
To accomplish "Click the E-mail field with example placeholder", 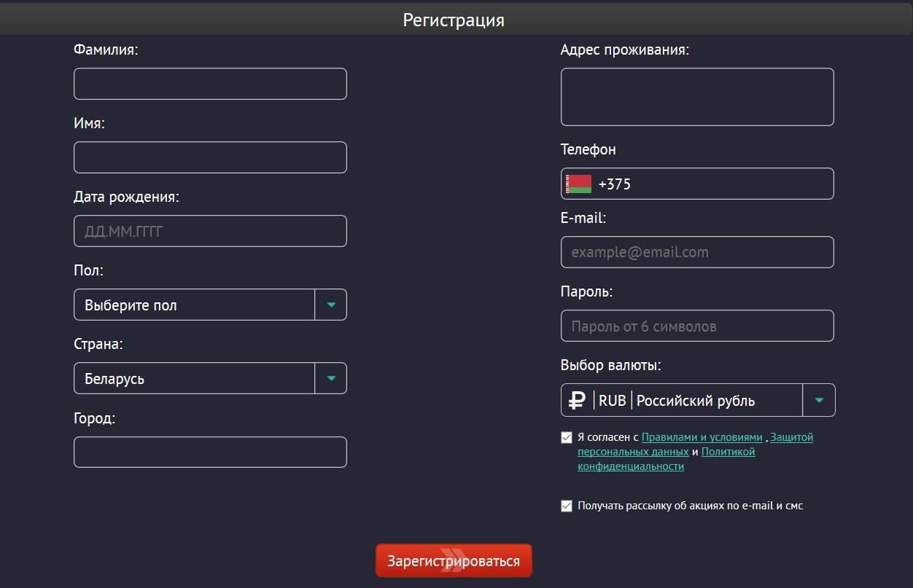I will [x=697, y=252].
